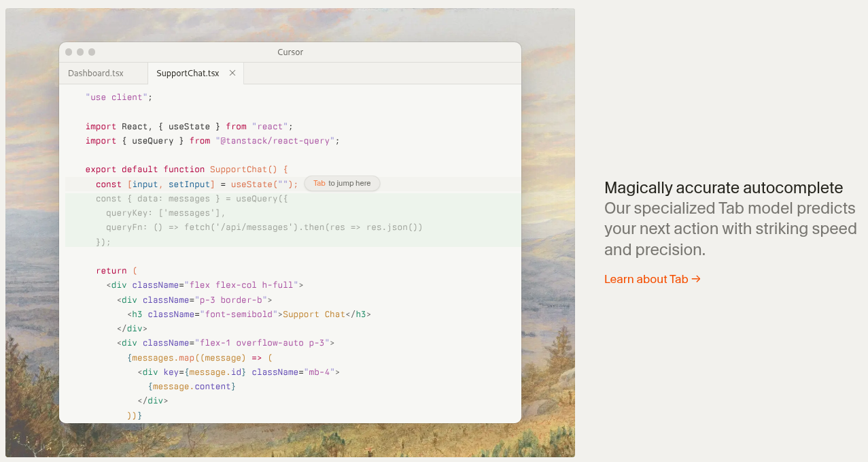
Task: Click the 'Magically accurate autocomplete' heading
Action: pos(723,188)
